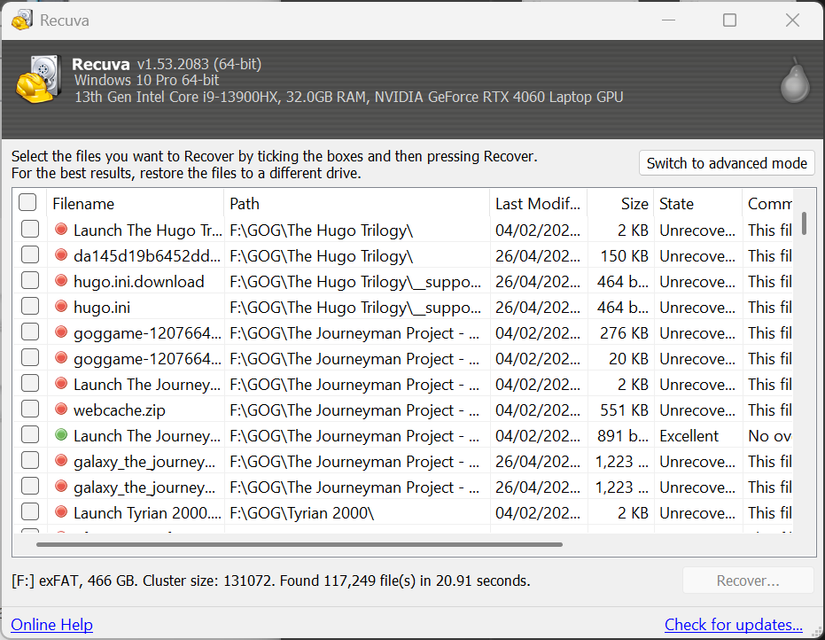
Task: Click the Excellent state cell
Action: click(x=689, y=436)
